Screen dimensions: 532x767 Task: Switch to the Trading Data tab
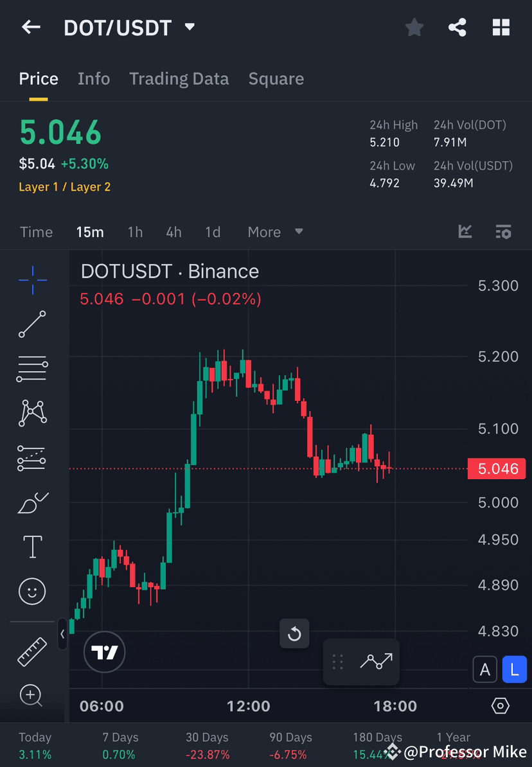coord(179,78)
